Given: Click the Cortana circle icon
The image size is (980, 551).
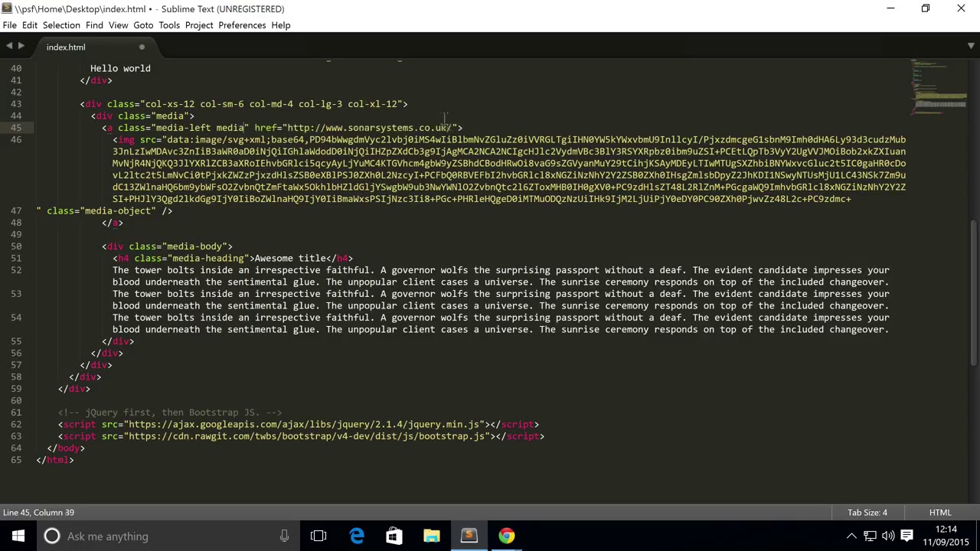Looking at the screenshot, I should click(x=52, y=536).
